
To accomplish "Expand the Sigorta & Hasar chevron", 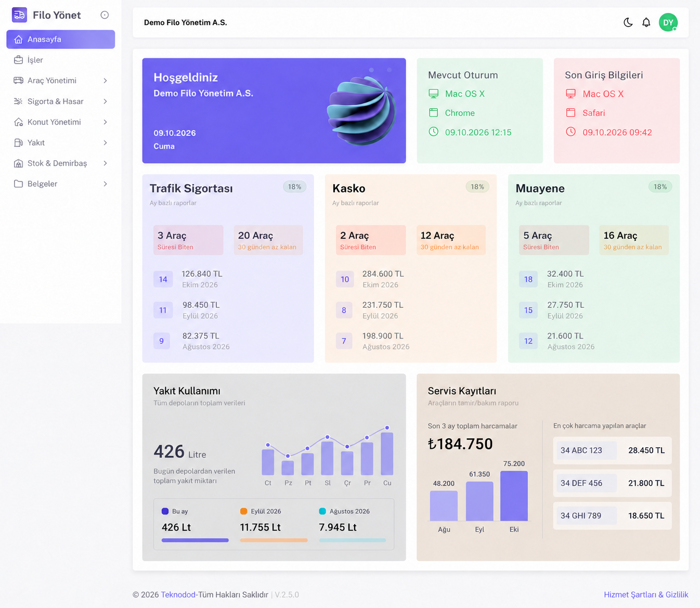I will pyautogui.click(x=105, y=101).
